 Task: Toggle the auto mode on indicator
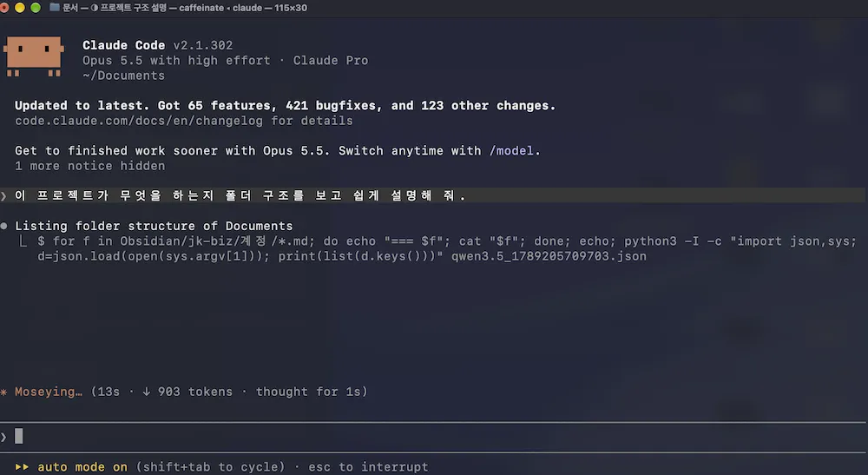tap(82, 466)
